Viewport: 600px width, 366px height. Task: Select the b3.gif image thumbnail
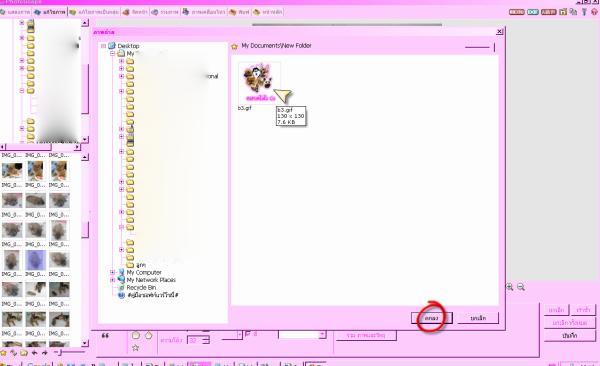pyautogui.click(x=259, y=83)
